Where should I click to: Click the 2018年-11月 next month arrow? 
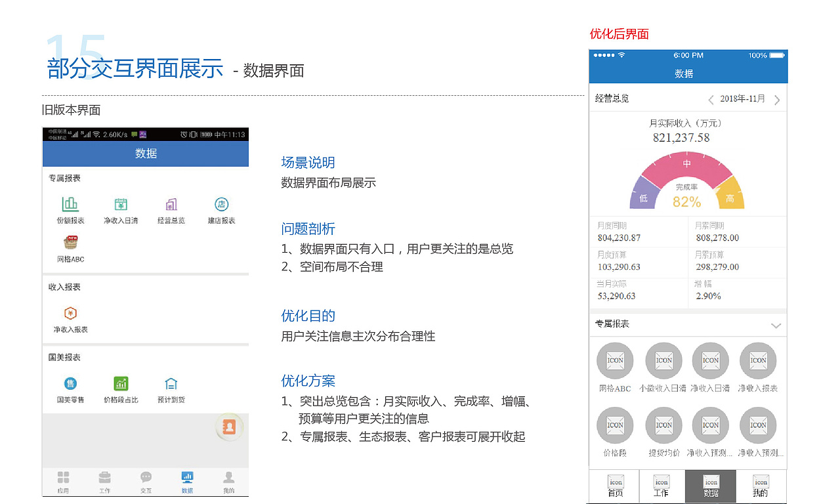(x=778, y=98)
